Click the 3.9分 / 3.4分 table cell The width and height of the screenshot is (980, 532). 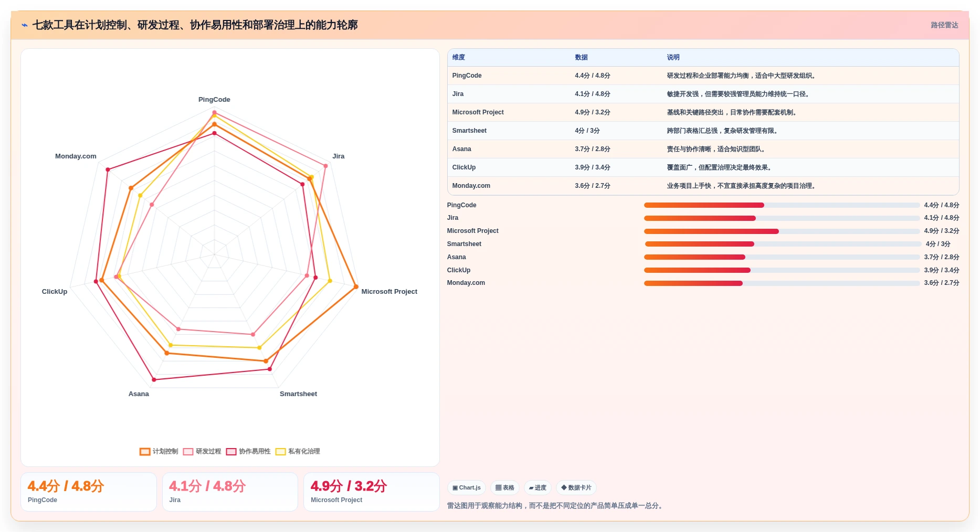592,167
